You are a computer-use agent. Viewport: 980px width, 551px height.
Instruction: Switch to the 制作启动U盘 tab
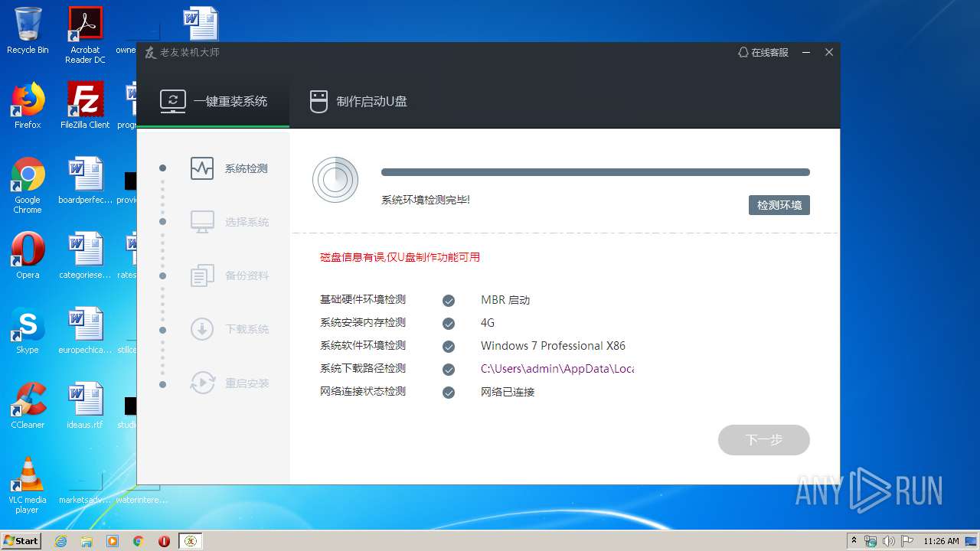[x=358, y=100]
